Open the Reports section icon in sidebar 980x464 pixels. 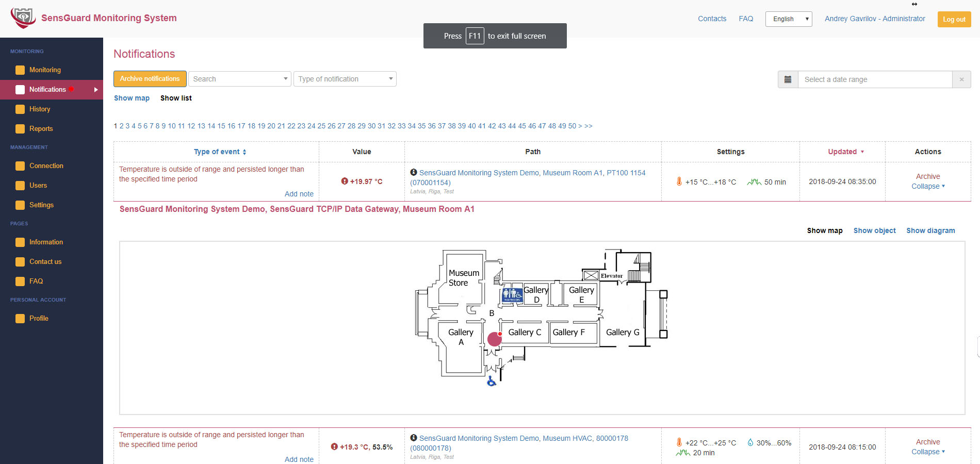[x=20, y=128]
